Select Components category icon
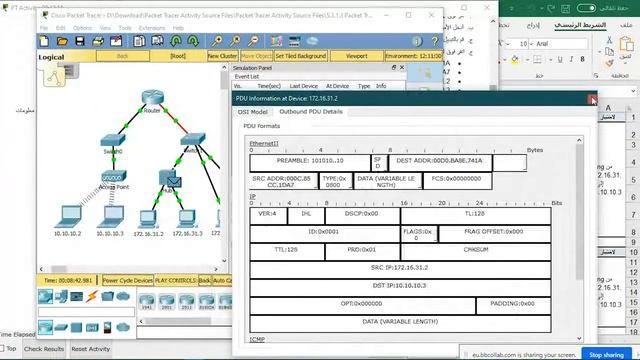 coord(76,297)
